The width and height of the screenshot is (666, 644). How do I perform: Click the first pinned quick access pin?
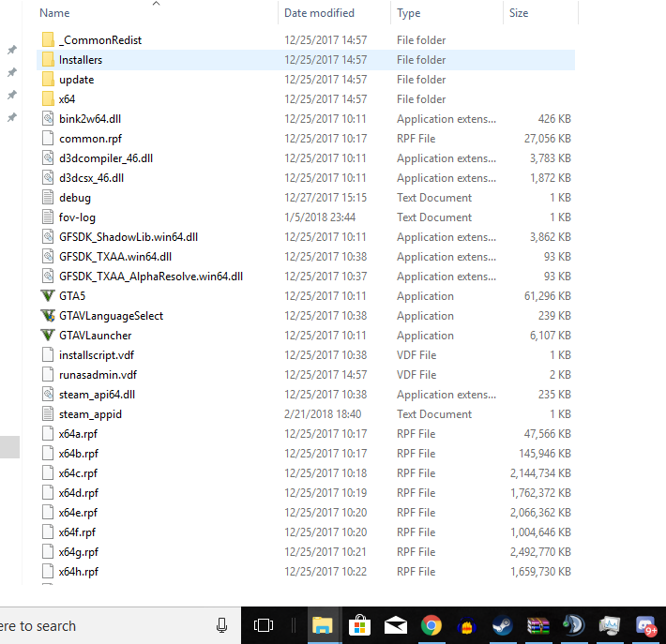click(x=12, y=50)
